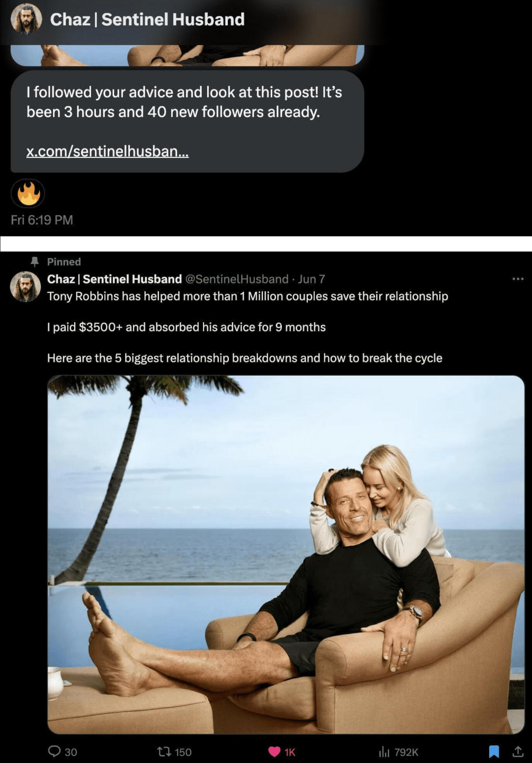Open the tweet's Jun 7 timestamp
The width and height of the screenshot is (532, 763).
click(312, 279)
